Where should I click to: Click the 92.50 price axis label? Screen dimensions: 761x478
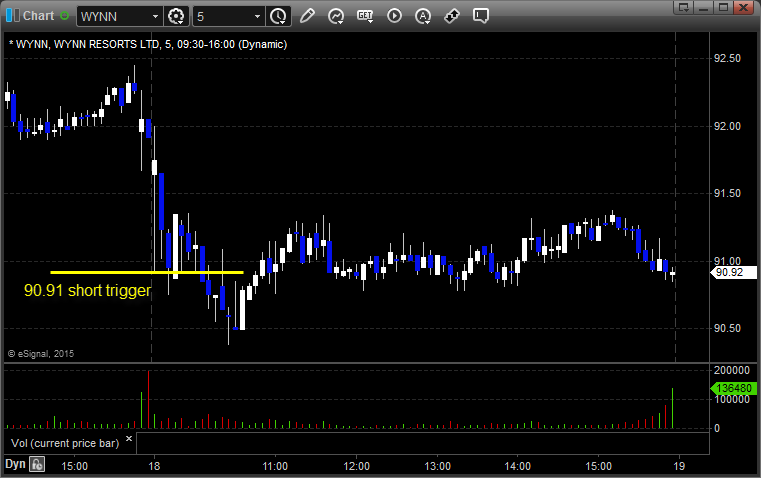click(727, 58)
